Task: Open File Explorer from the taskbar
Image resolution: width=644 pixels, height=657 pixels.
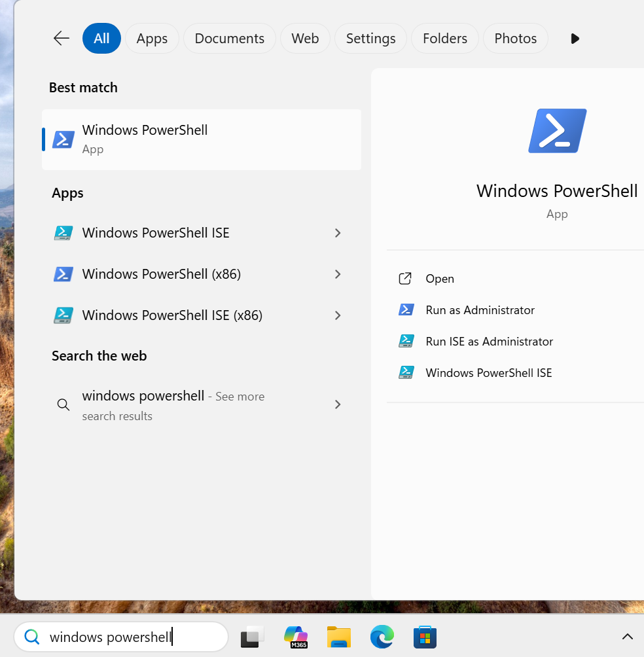Action: (339, 637)
